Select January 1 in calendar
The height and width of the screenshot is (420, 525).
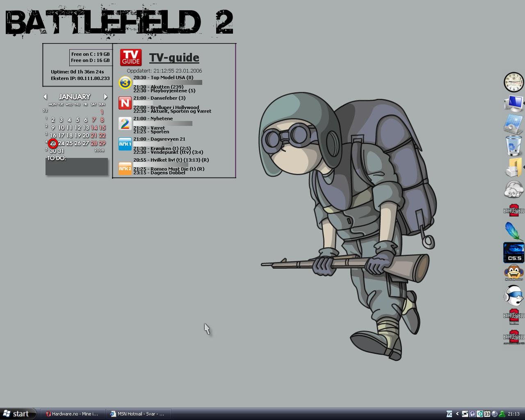(x=102, y=112)
